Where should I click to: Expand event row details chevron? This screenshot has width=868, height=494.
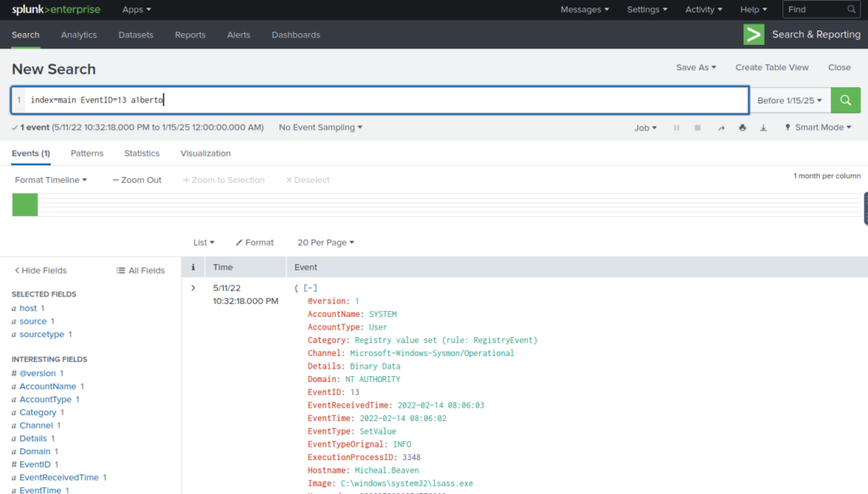[x=193, y=287]
